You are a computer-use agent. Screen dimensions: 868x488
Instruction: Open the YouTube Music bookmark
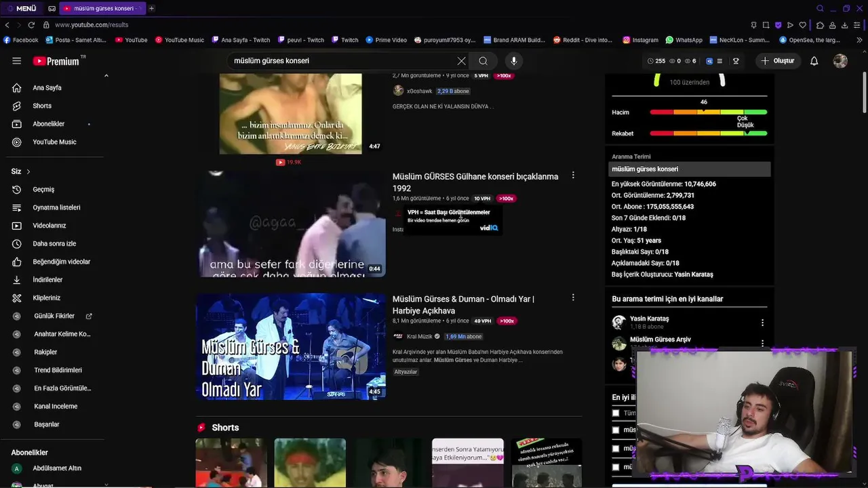click(x=180, y=40)
